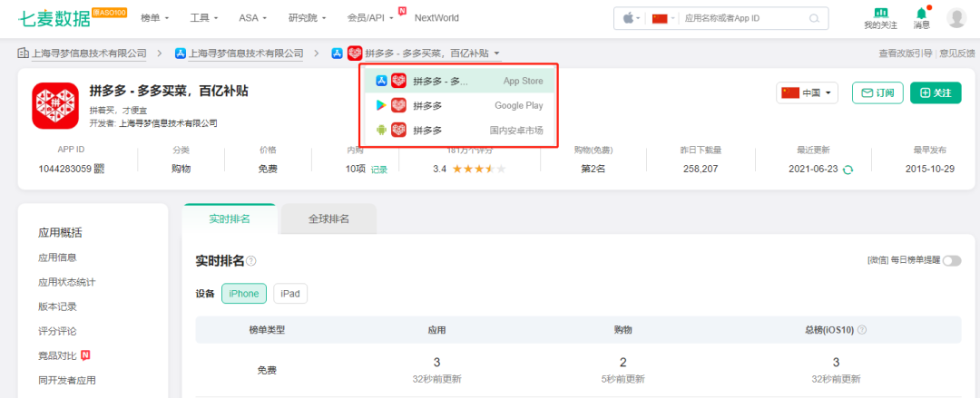Image resolution: width=980 pixels, height=398 pixels.
Task: Click the help icon beside 总榜(iOS10)
Action: [862, 330]
